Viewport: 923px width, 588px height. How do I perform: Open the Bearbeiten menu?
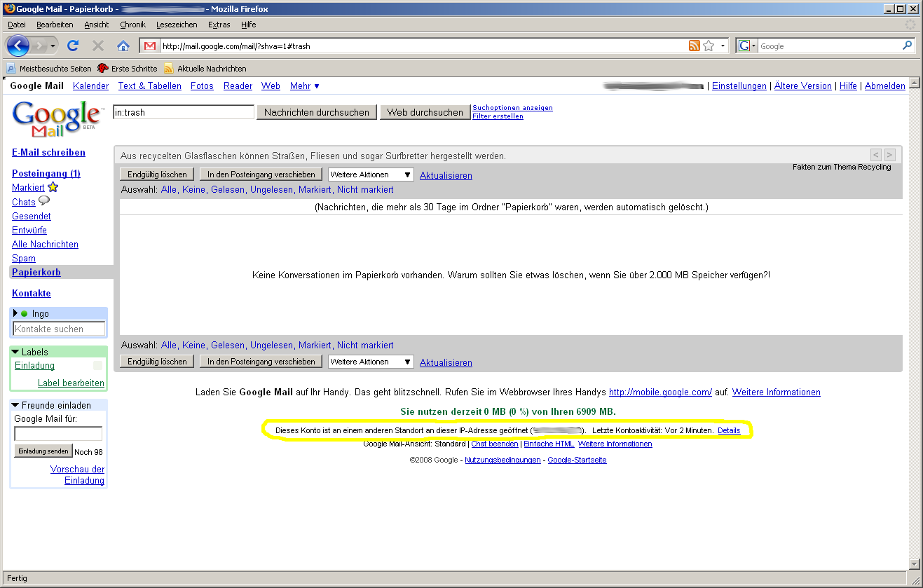coord(55,25)
